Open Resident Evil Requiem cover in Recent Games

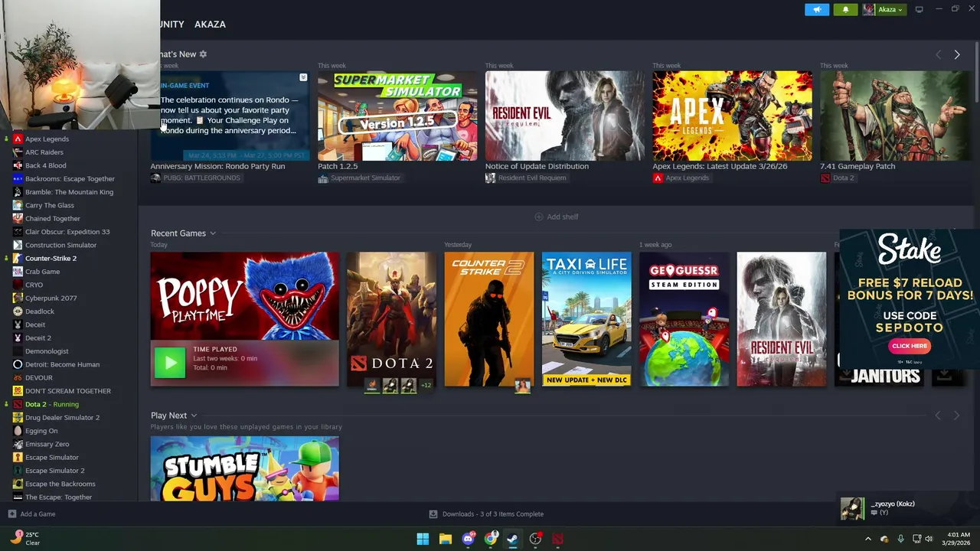click(782, 319)
